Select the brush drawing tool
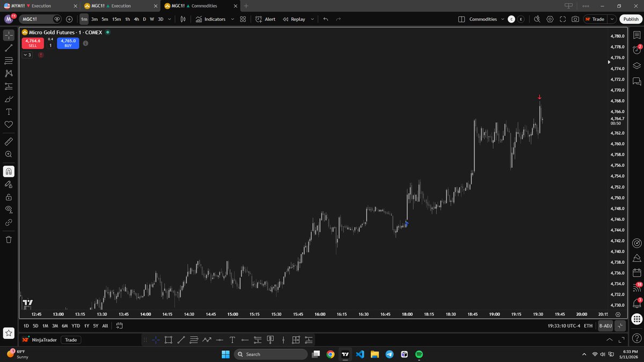644x362 pixels. pyautogui.click(x=9, y=99)
